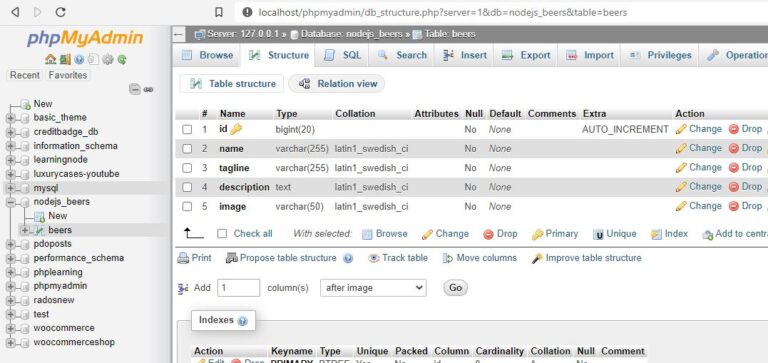Click the phpMyAdmin home icon
Image resolution: width=768 pixels, height=363 pixels.
(50, 60)
